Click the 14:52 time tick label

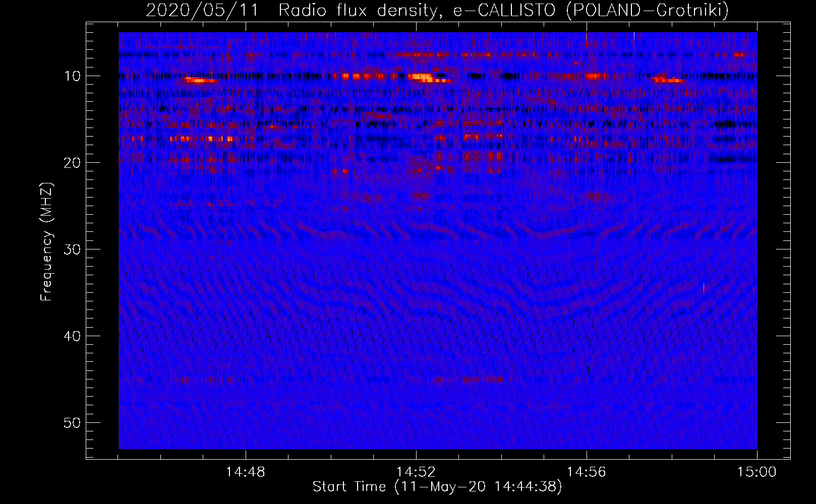[x=416, y=472]
